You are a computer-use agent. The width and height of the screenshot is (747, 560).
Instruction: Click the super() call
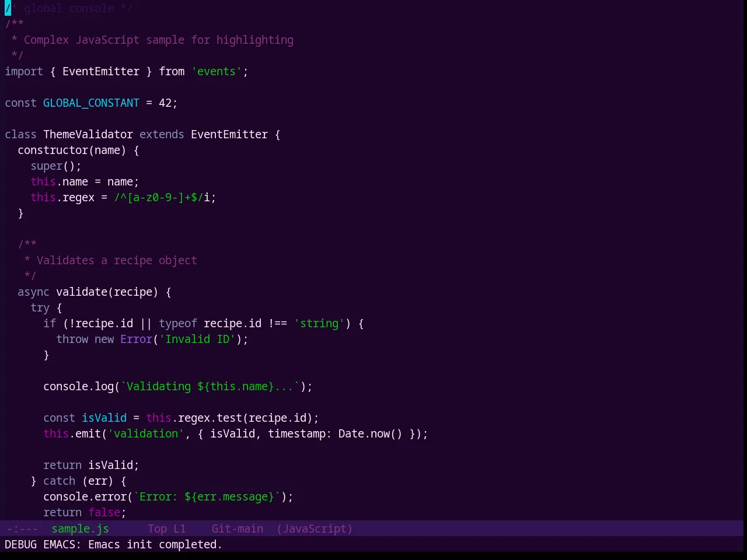click(56, 166)
